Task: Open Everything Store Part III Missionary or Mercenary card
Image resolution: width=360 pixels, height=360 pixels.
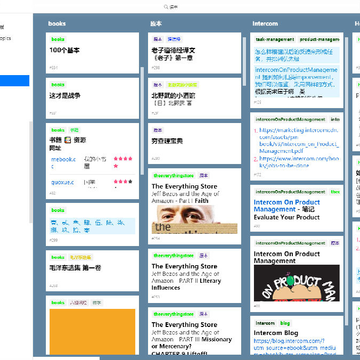Action: coord(194,331)
